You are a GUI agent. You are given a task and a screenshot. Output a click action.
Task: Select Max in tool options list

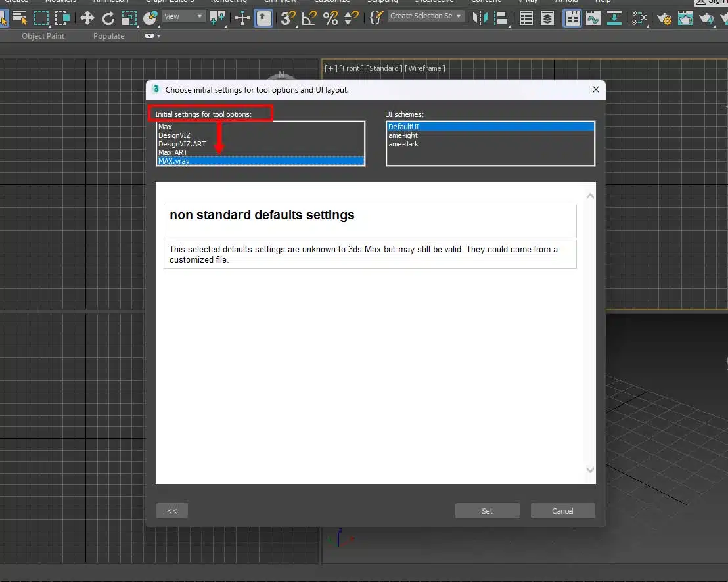260,127
